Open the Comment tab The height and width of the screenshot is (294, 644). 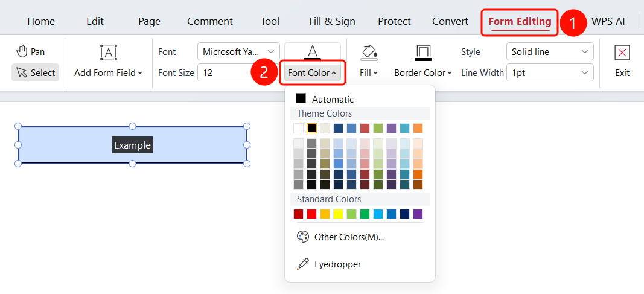(210, 21)
